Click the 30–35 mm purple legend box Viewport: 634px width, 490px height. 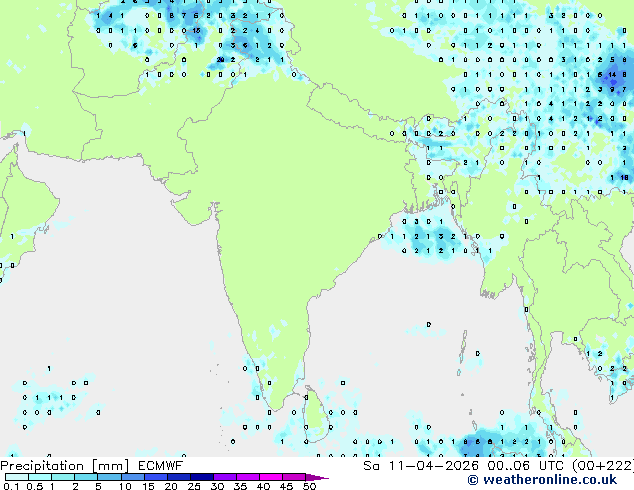(x=224, y=477)
